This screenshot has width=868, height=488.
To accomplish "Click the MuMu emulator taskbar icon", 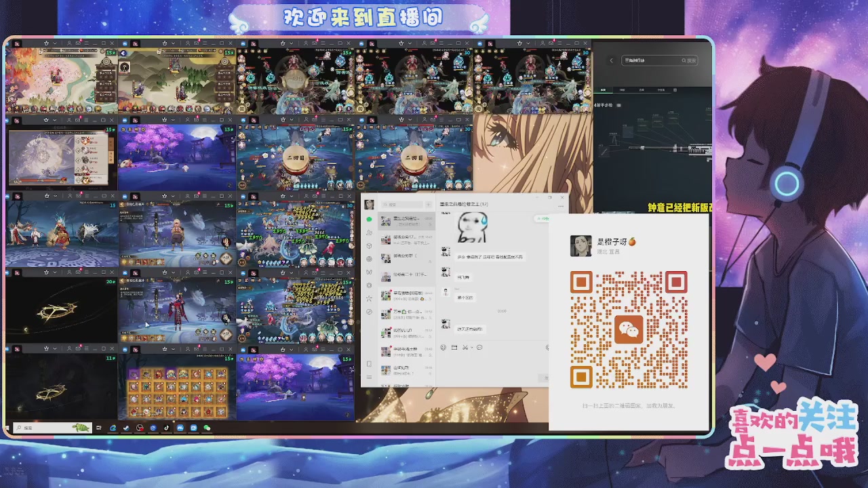I will click(x=180, y=428).
